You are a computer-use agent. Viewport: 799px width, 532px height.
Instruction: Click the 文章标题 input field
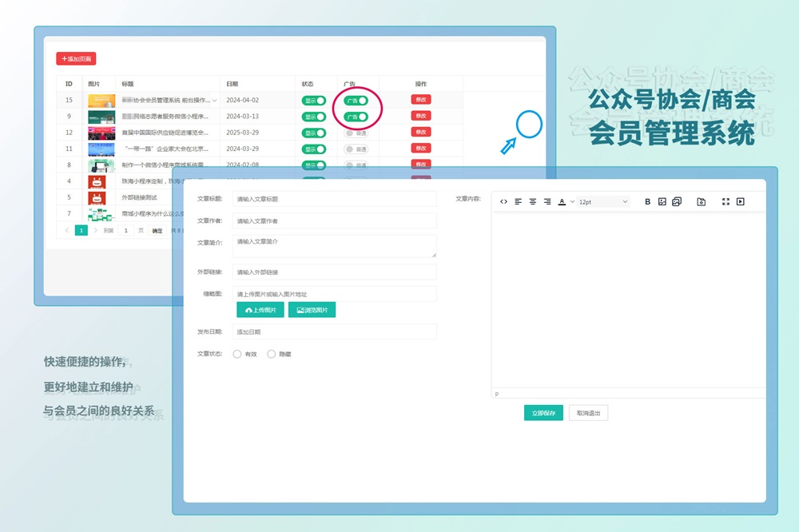coord(334,198)
